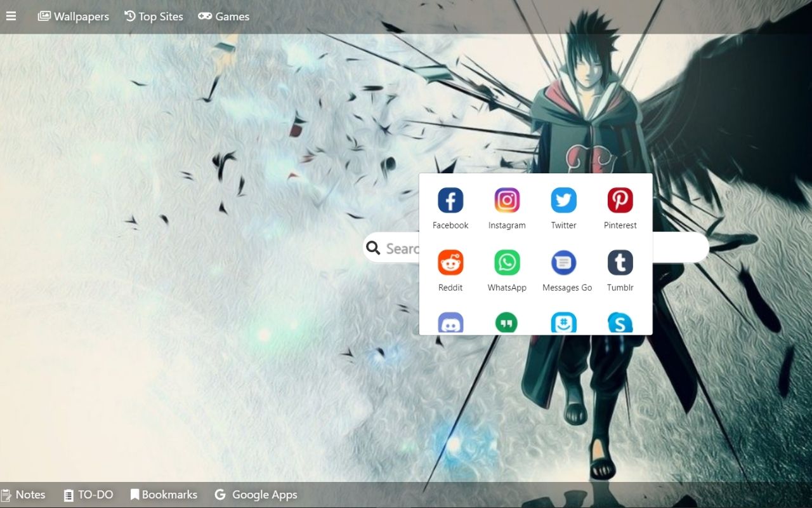Open Messages Go shortcut

point(563,262)
